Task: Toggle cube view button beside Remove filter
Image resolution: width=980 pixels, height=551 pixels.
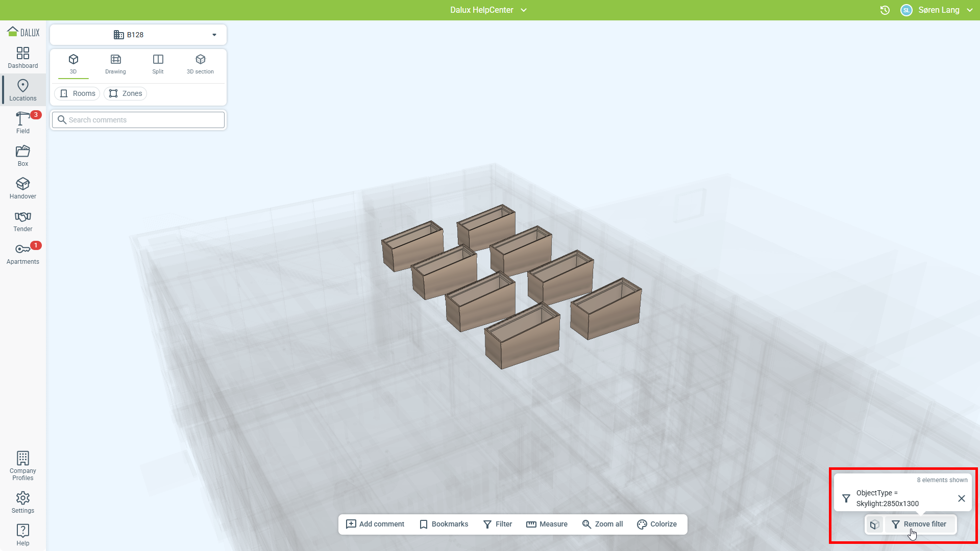Action: [874, 524]
